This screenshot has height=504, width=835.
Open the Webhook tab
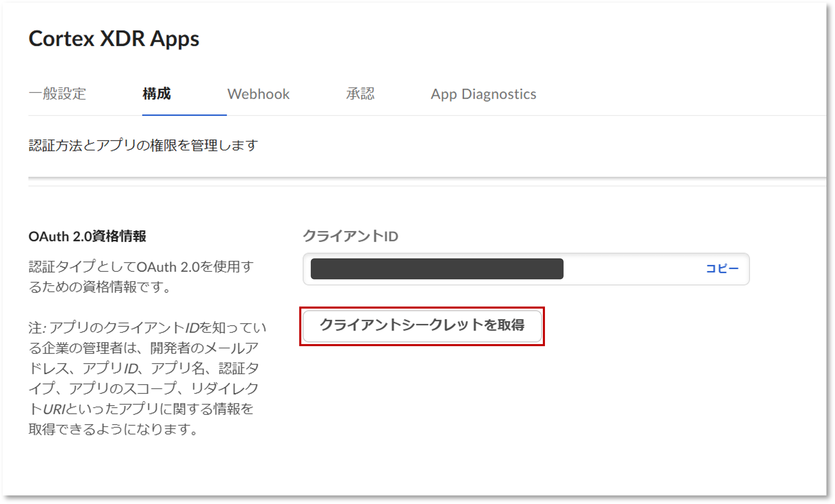(258, 94)
